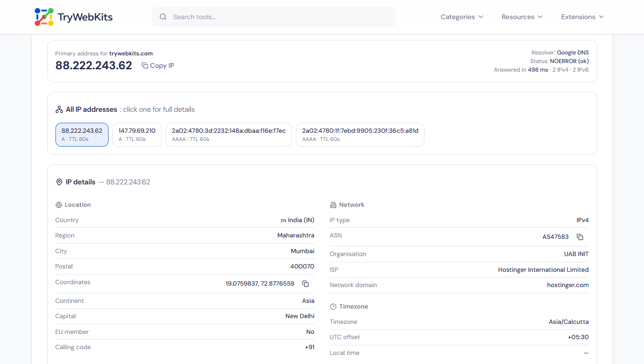Select IPv6 address ending f16e:f7ec

pyautogui.click(x=229, y=135)
